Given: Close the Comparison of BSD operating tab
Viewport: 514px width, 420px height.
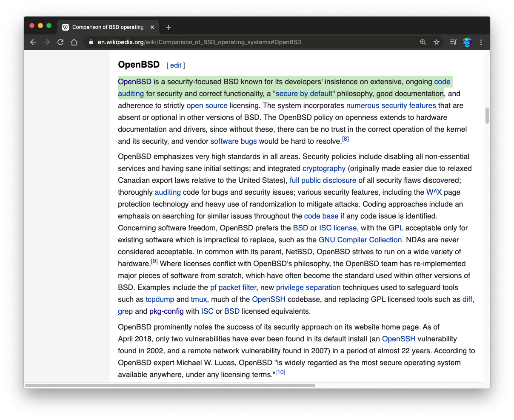Looking at the screenshot, I should (152, 27).
